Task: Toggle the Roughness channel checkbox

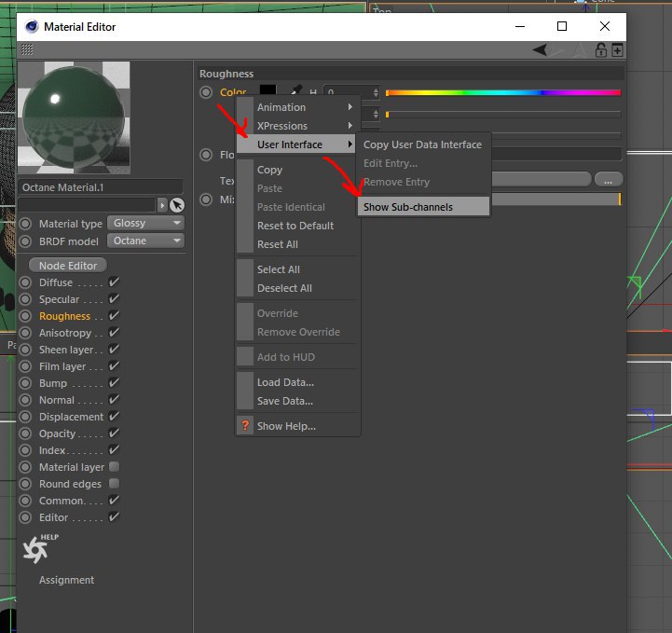Action: pos(114,315)
